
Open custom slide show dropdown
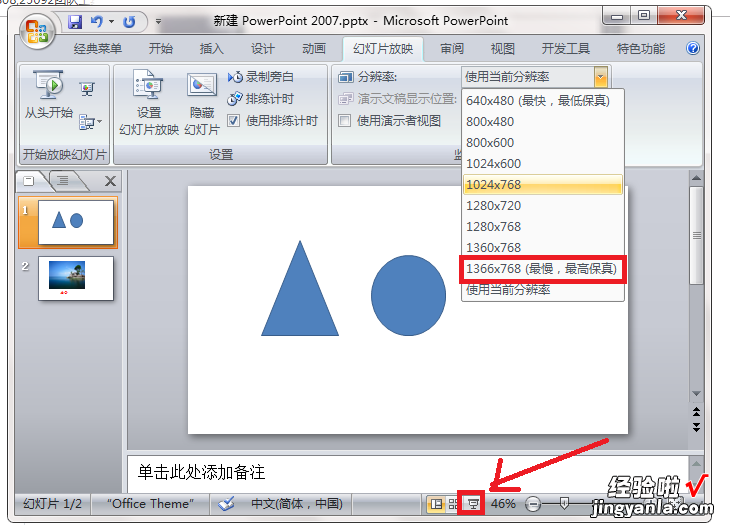click(90, 122)
